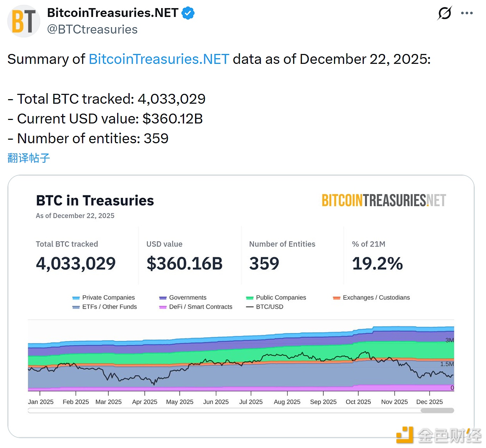The image size is (486, 448).
Task: Click the @BTCtreasuries handle
Action: coord(92,30)
